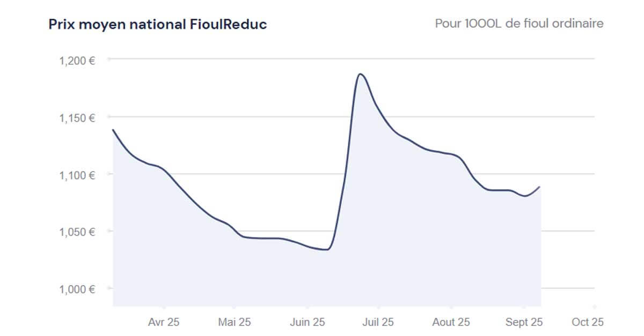Click the Oct 25 x-axis label
644x336 pixels.
tap(588, 322)
